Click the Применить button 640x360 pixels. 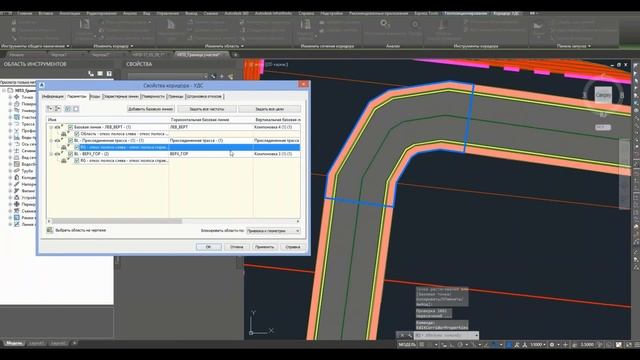tap(264, 247)
